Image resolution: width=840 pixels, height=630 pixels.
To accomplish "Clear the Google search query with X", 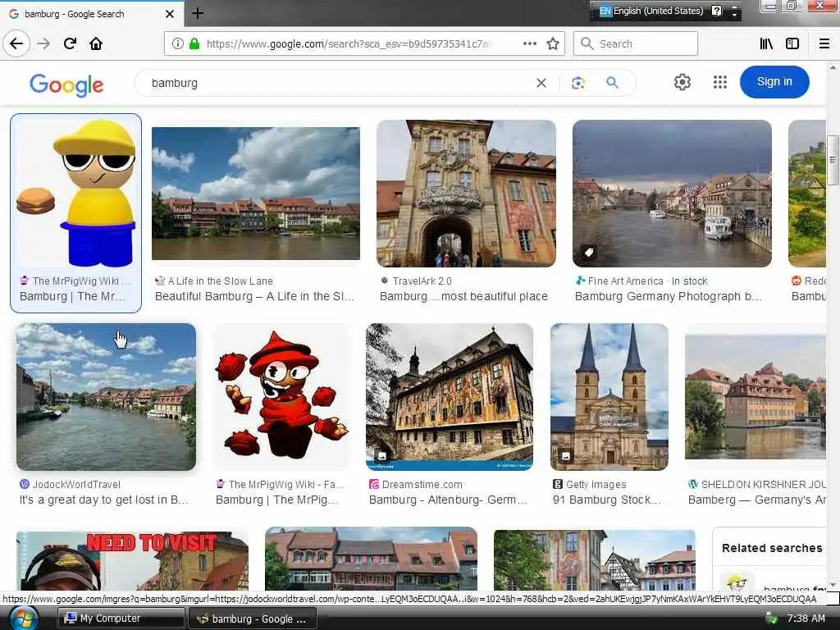I will click(x=541, y=83).
